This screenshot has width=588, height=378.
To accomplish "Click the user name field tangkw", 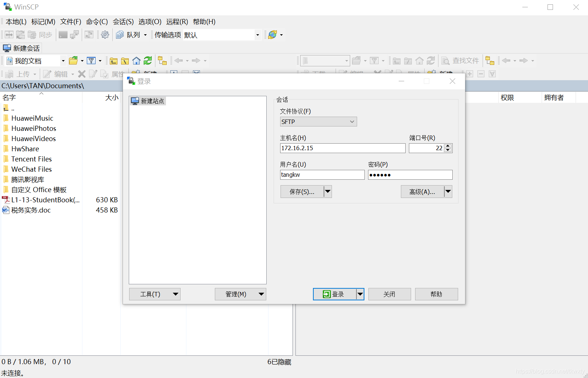I will click(x=322, y=175).
